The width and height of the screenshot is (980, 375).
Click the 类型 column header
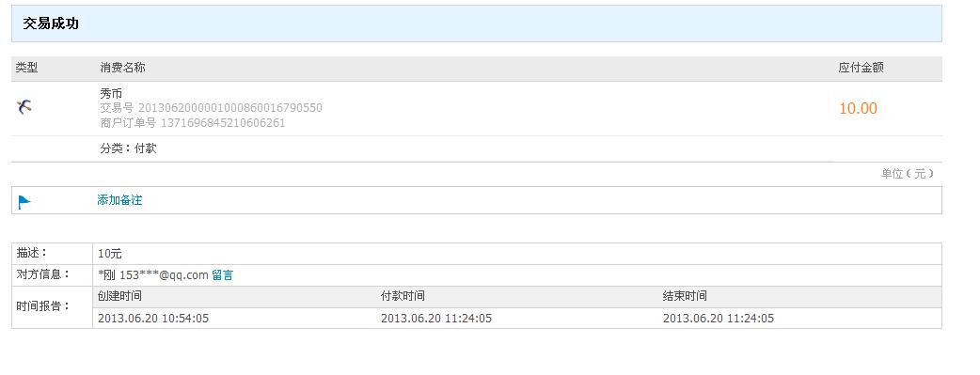click(x=27, y=68)
